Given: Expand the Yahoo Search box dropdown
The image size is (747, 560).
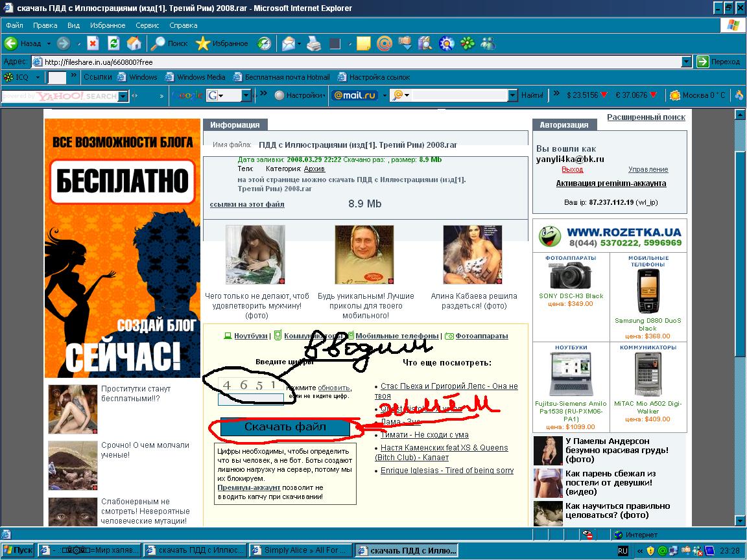Looking at the screenshot, I should (123, 96).
